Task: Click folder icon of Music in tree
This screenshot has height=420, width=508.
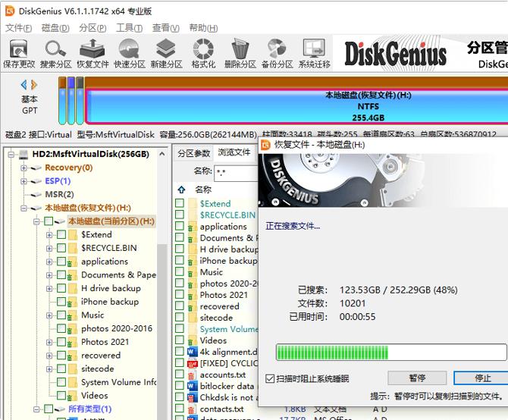Action: 72,315
